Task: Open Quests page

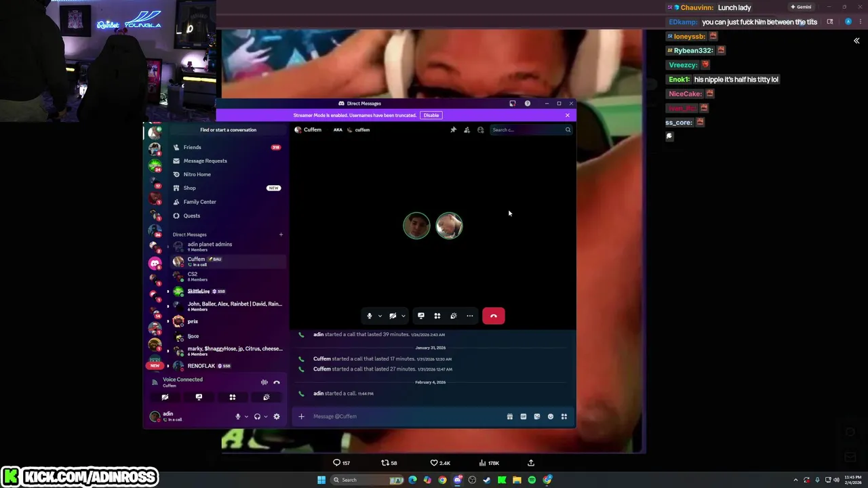Action: [x=227, y=216]
